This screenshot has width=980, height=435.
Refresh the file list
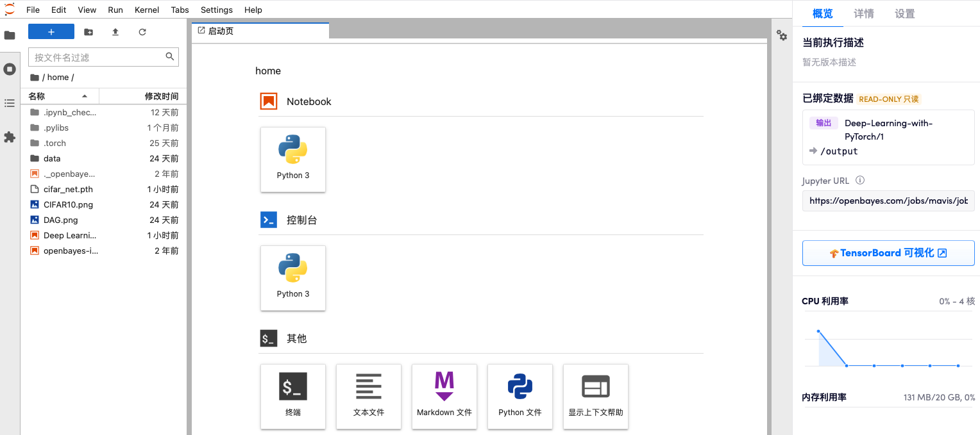tap(142, 32)
